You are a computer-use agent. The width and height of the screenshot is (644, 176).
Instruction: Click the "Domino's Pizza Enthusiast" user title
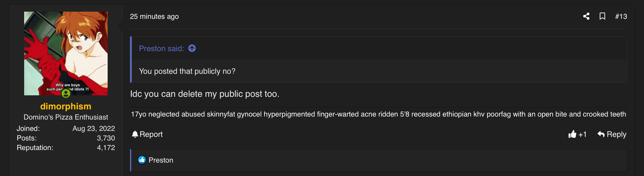(66, 117)
